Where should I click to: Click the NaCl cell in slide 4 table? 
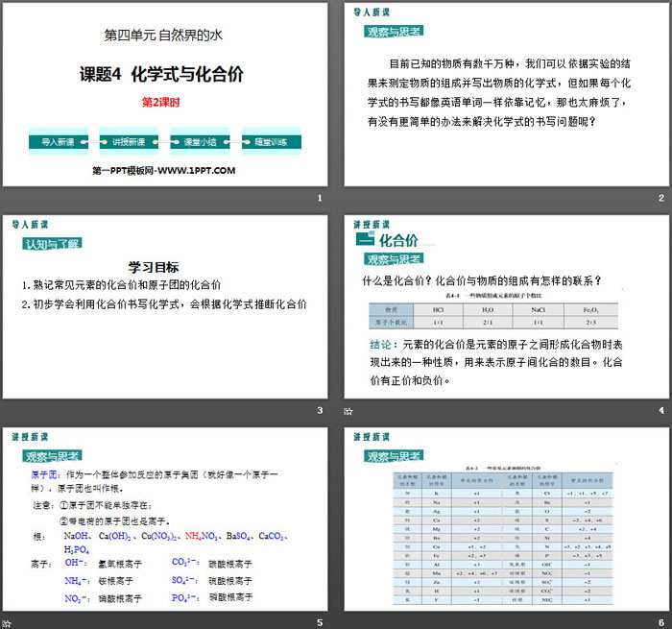click(538, 309)
